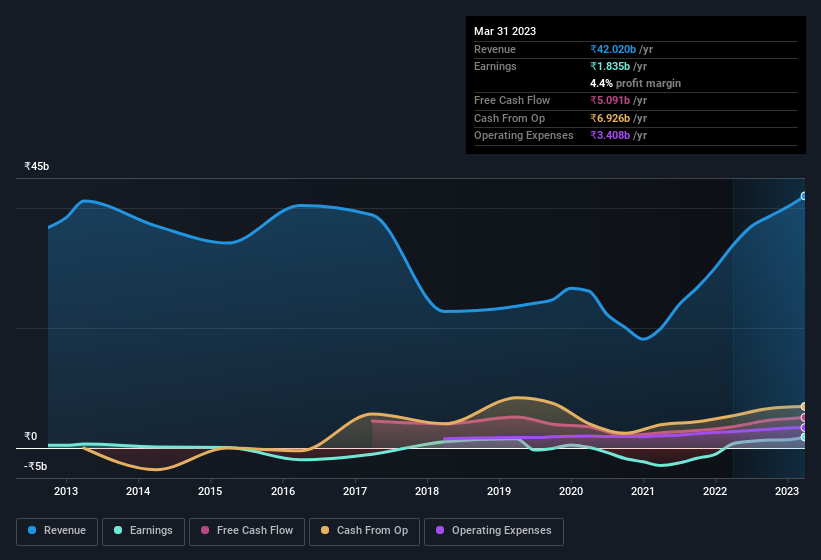Click the 2013 x-axis label
This screenshot has width=821, height=560.
pos(66,491)
